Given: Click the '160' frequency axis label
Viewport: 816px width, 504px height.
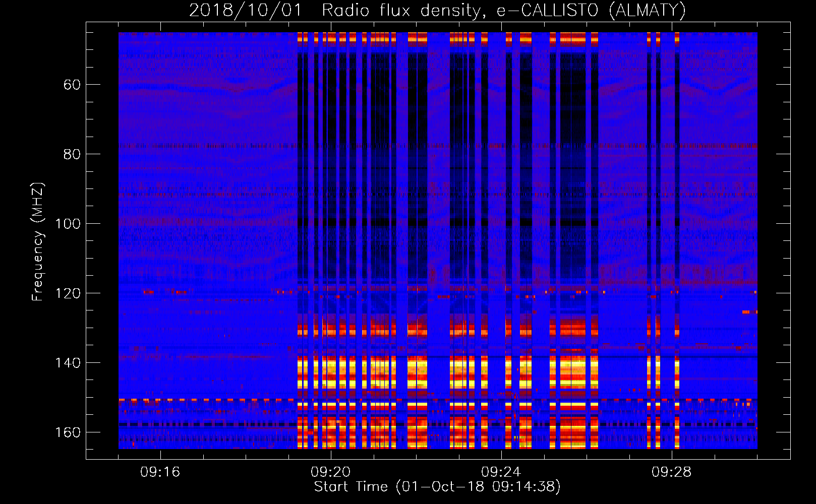Looking at the screenshot, I should point(68,432).
